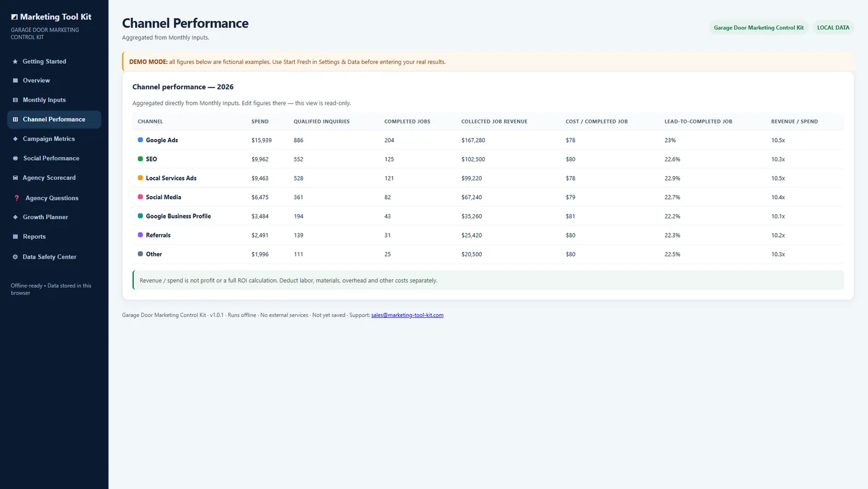Screen dimensions: 868x489
Task: Click Social Media revenue/spend value 10.4x
Action: coord(779,197)
